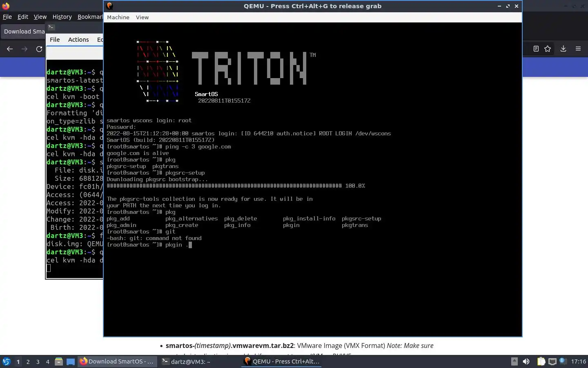Click 'pkg_install-info' in the completion list

click(x=309, y=218)
